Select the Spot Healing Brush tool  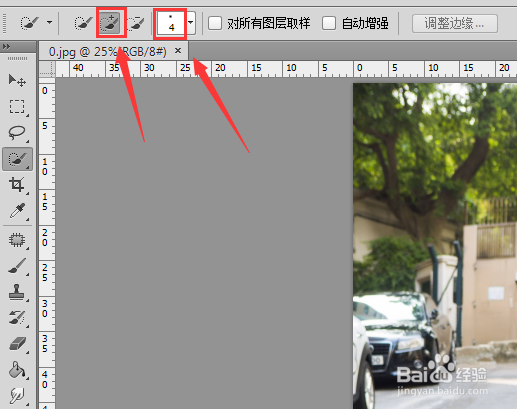pyautogui.click(x=17, y=240)
